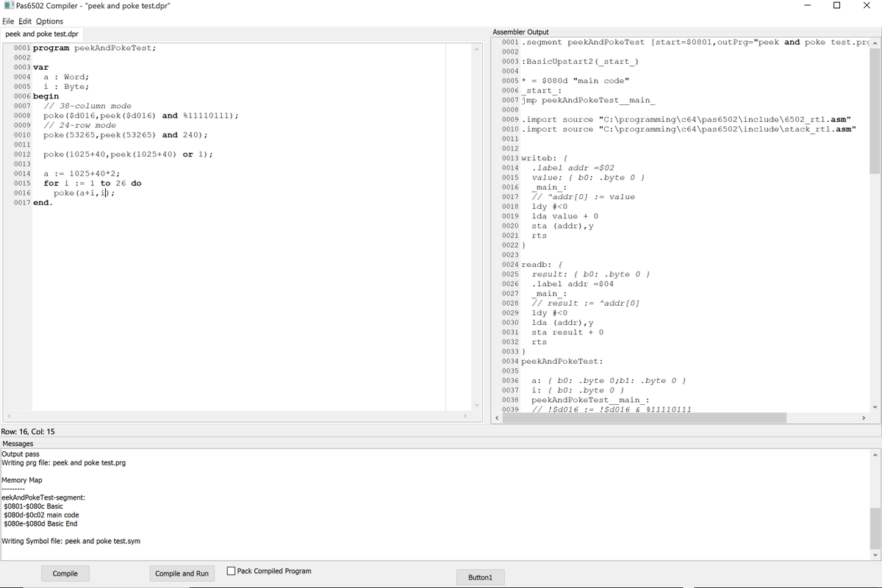The width and height of the screenshot is (882, 588).
Task: Click scroll down arrow of Assembler Output
Action: tap(875, 406)
